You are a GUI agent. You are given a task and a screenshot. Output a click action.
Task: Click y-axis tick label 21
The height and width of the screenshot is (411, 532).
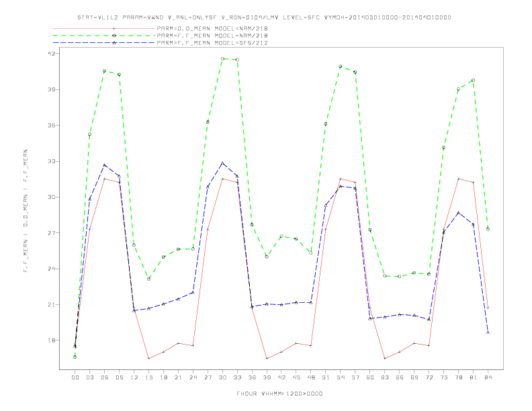point(52,304)
